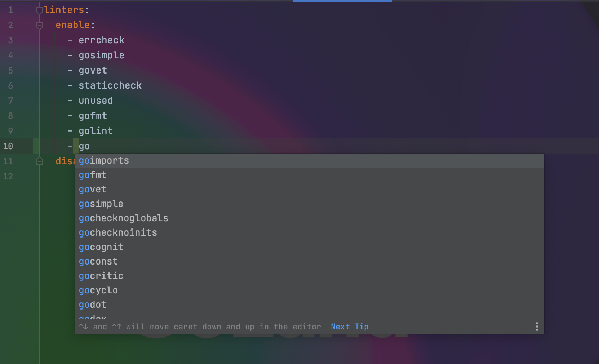Select "govet" in the suggestion popup

(x=92, y=189)
